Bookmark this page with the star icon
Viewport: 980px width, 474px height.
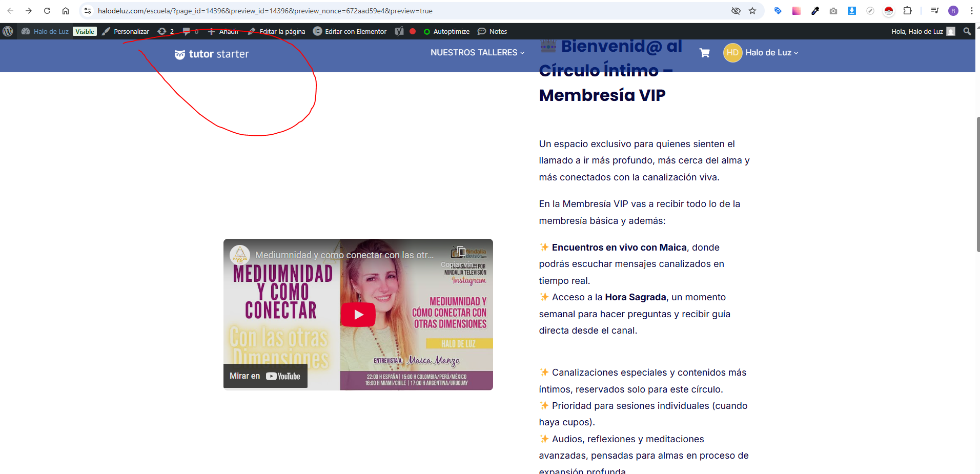point(752,11)
